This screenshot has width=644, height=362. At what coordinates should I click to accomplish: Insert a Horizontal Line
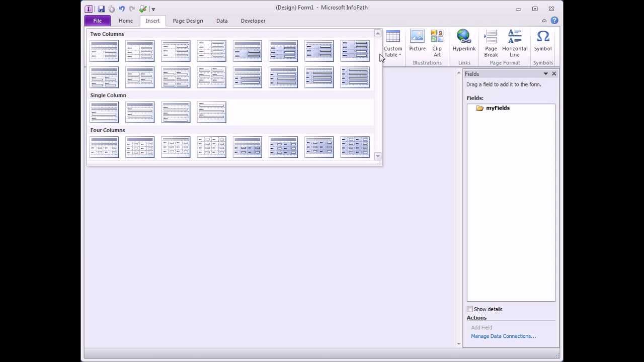pyautogui.click(x=515, y=43)
